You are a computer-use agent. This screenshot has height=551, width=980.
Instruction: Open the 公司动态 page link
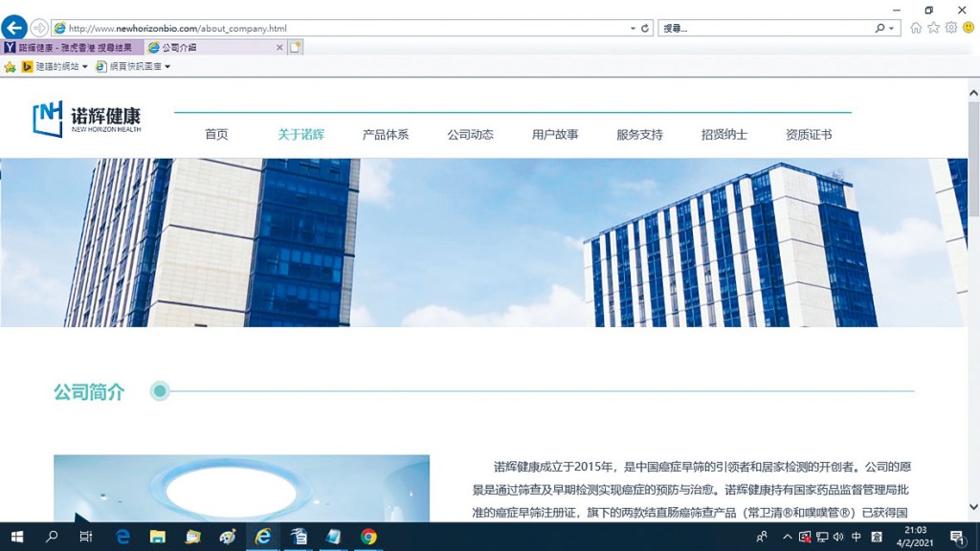469,134
